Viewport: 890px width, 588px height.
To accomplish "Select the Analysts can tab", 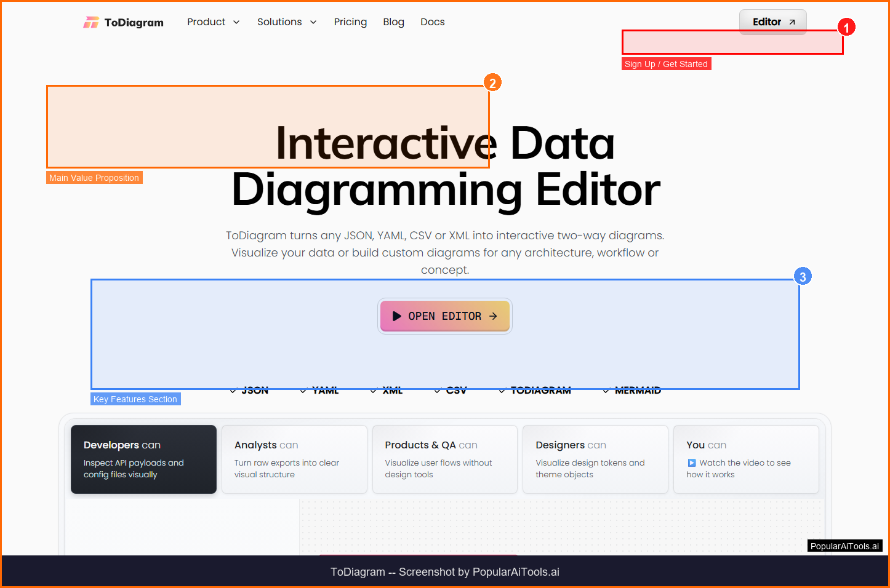I will pos(294,459).
